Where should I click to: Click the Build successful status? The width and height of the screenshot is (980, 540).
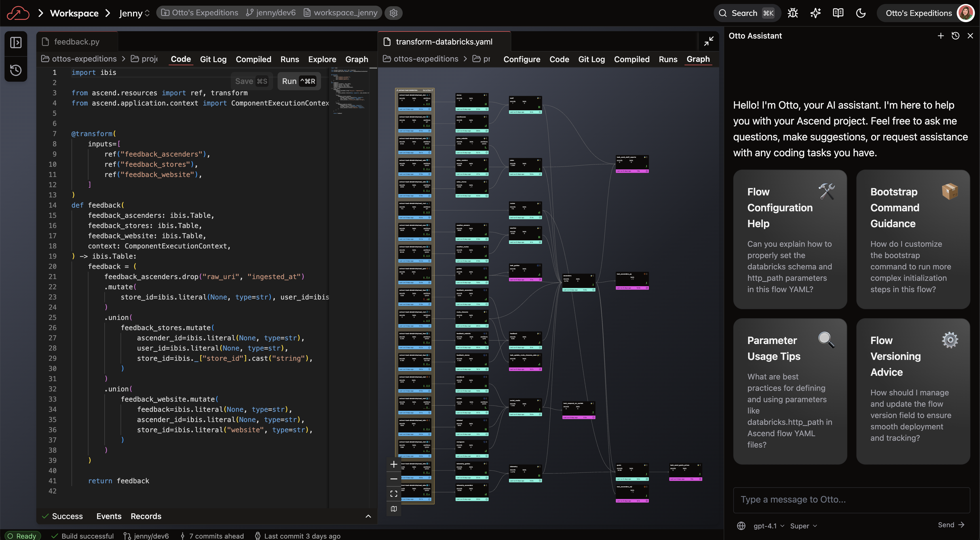[83, 536]
